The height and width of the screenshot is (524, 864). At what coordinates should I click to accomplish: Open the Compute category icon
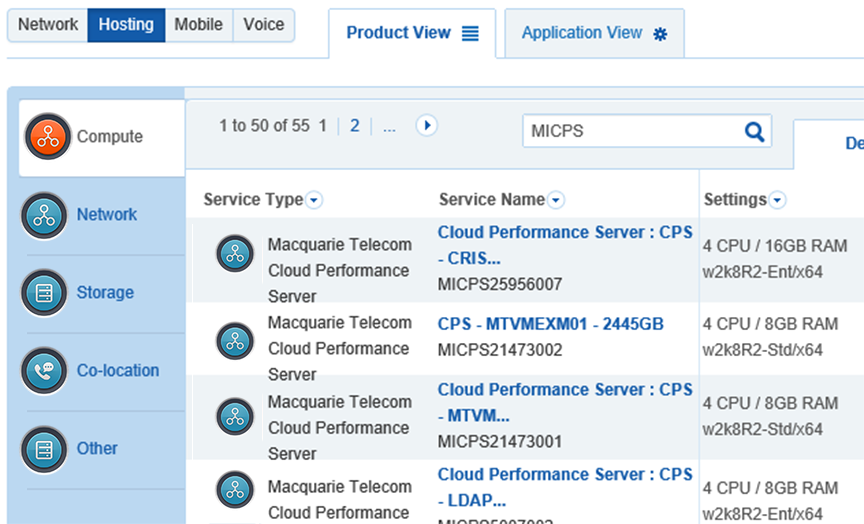pos(48,136)
